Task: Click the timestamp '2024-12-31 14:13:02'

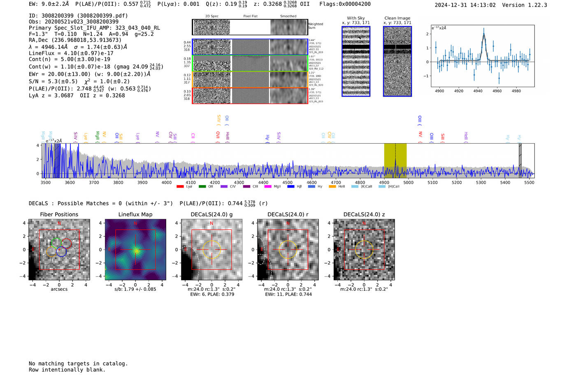Action: click(x=465, y=5)
